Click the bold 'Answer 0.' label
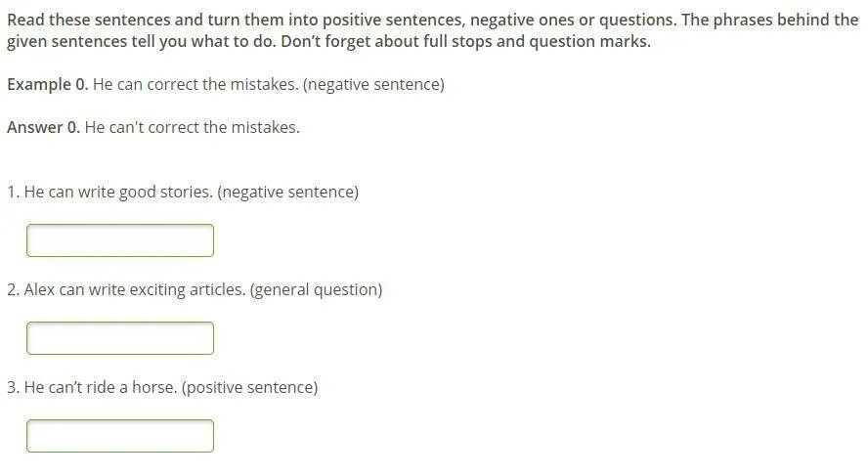This screenshot has height=476, width=868. (43, 127)
